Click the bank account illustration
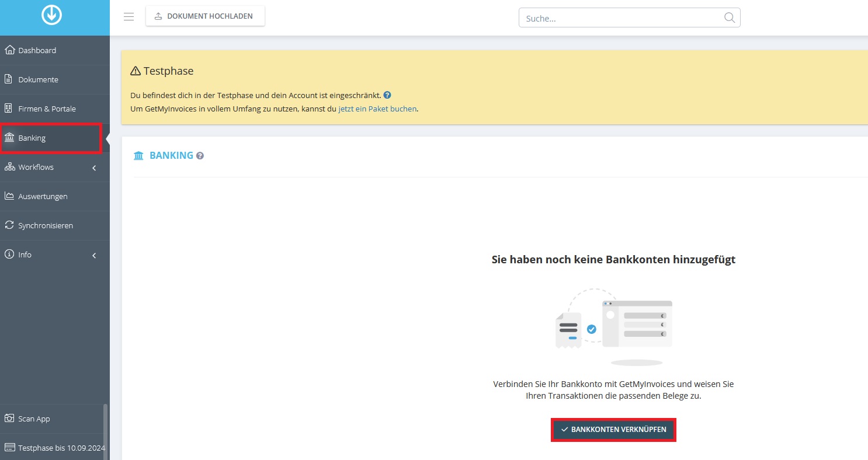 (x=613, y=327)
